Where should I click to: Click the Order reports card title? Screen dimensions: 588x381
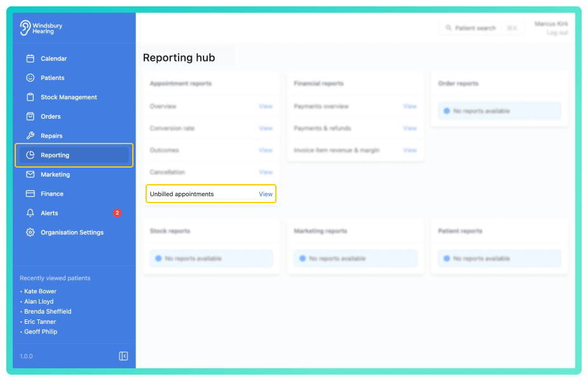tap(458, 84)
